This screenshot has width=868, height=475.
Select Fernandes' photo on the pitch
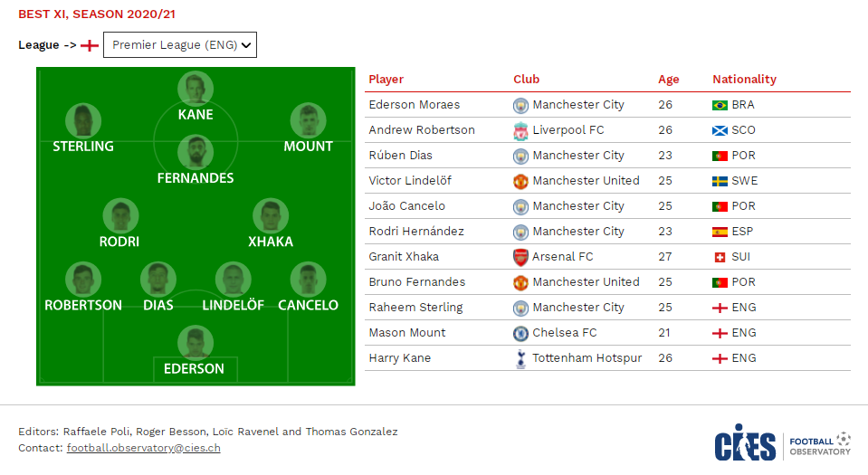tap(196, 152)
